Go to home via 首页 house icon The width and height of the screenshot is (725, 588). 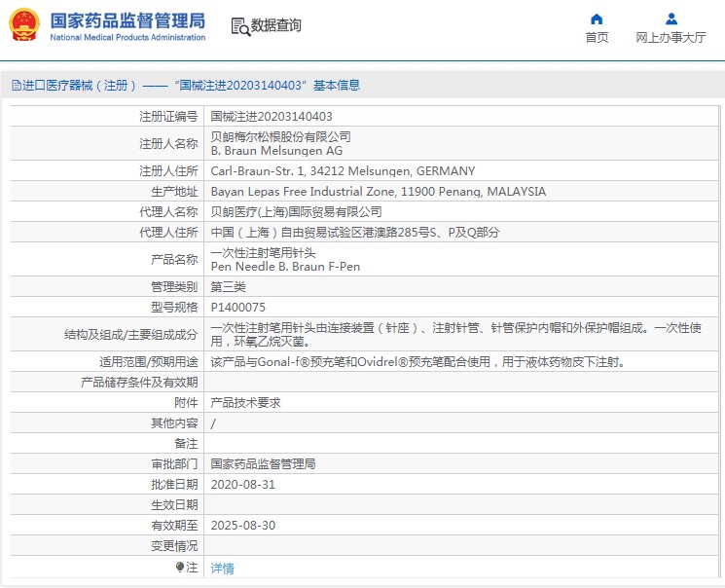(597, 18)
